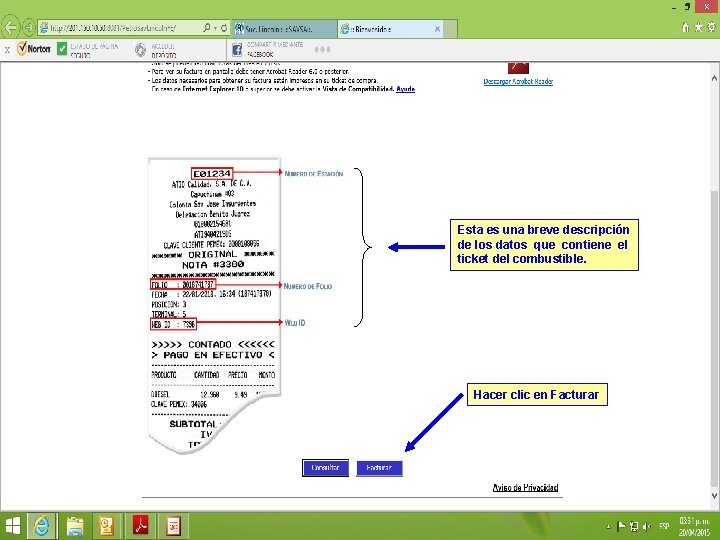Click the Facturar button
This screenshot has height=540, width=720.
pos(379,468)
